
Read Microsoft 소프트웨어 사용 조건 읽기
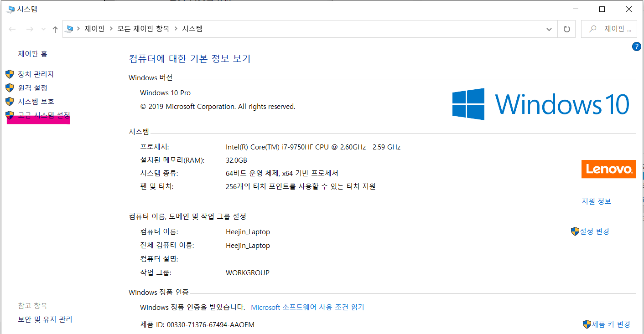point(307,308)
